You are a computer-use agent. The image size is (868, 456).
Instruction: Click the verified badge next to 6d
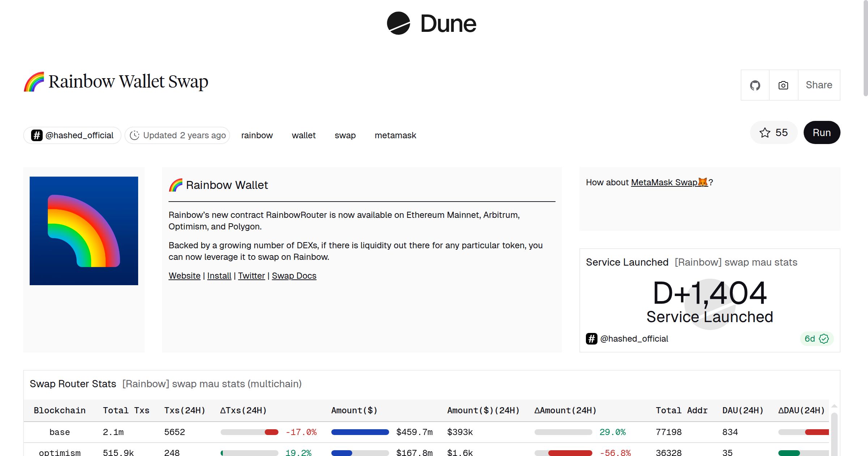pyautogui.click(x=823, y=338)
